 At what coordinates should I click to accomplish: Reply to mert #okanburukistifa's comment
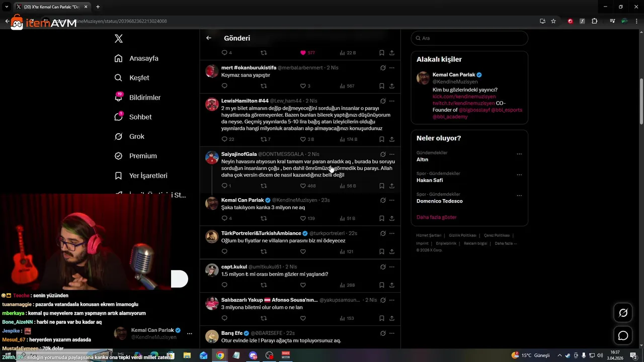pos(224,86)
